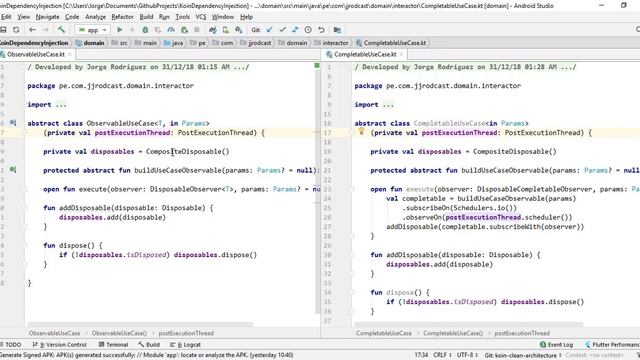Image resolution: width=640 pixels, height=360 pixels.
Task: Start debugging with the bug icon
Action: click(x=145, y=30)
